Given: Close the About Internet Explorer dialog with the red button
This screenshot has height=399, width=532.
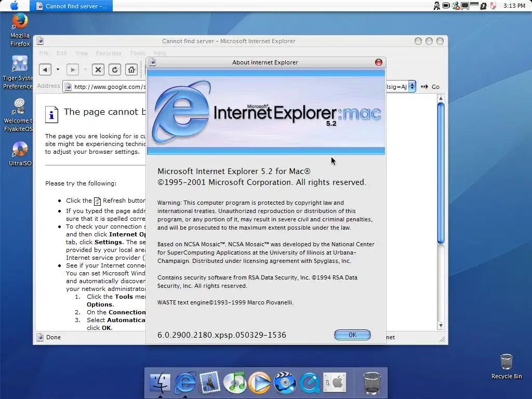Looking at the screenshot, I should coord(379,62).
